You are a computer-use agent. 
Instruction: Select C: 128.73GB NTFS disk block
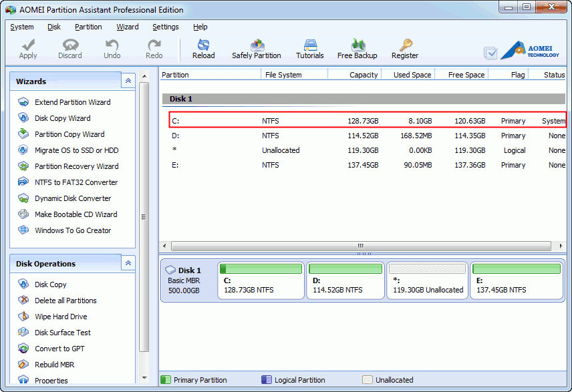pyautogui.click(x=261, y=280)
